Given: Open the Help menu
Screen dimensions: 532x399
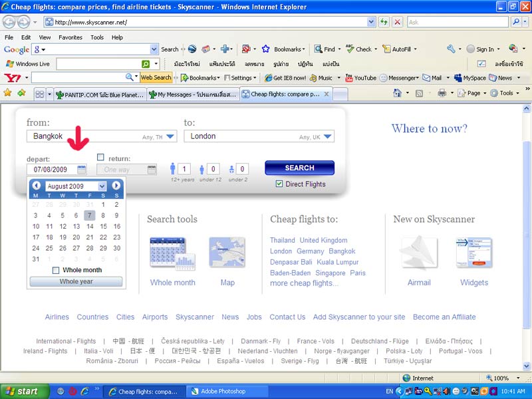Looking at the screenshot, I should (117, 37).
